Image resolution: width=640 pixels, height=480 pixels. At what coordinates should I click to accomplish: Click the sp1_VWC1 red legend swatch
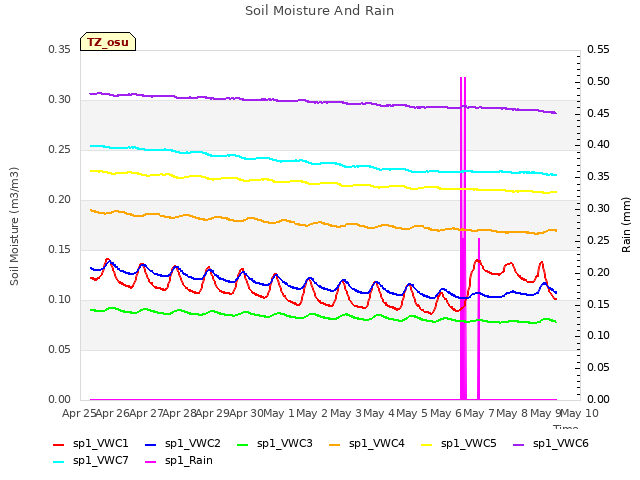58,444
